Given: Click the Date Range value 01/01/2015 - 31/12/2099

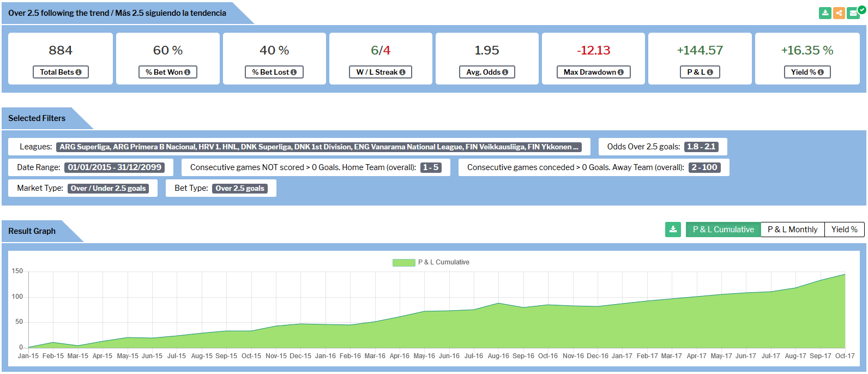Looking at the screenshot, I should tap(114, 167).
